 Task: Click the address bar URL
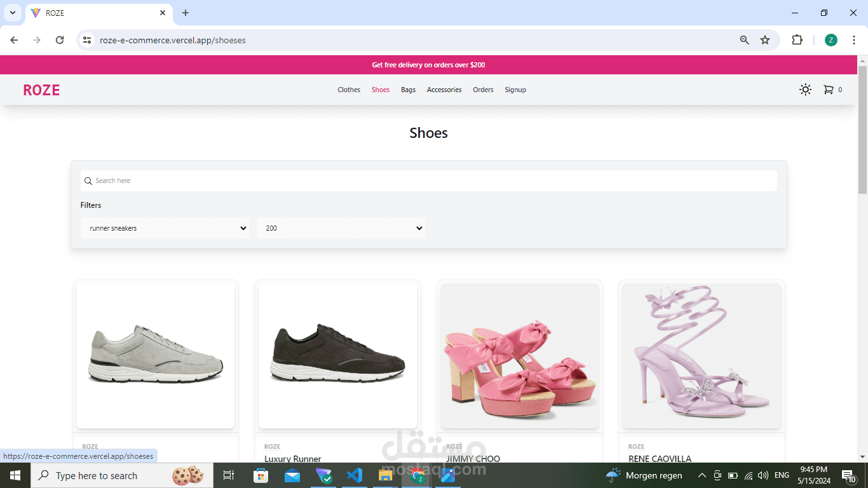(173, 40)
